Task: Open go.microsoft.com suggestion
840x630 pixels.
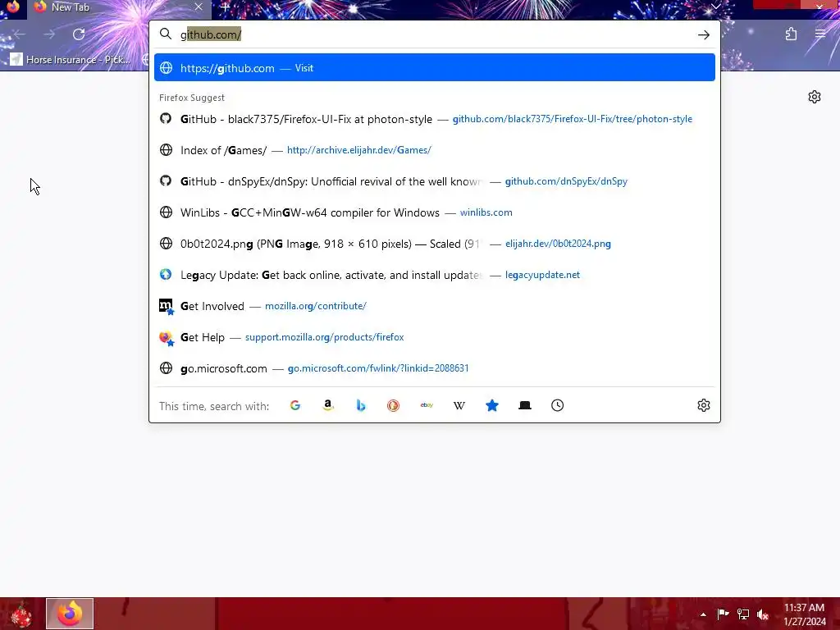Action: coord(435,368)
